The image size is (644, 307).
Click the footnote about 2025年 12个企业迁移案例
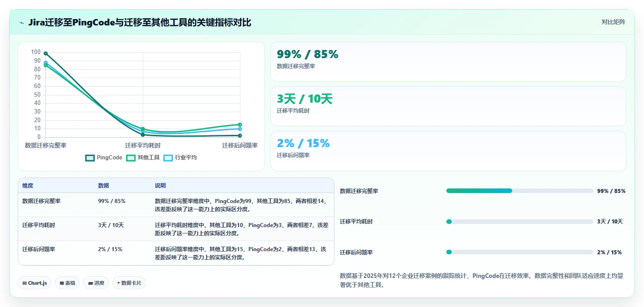(482, 280)
